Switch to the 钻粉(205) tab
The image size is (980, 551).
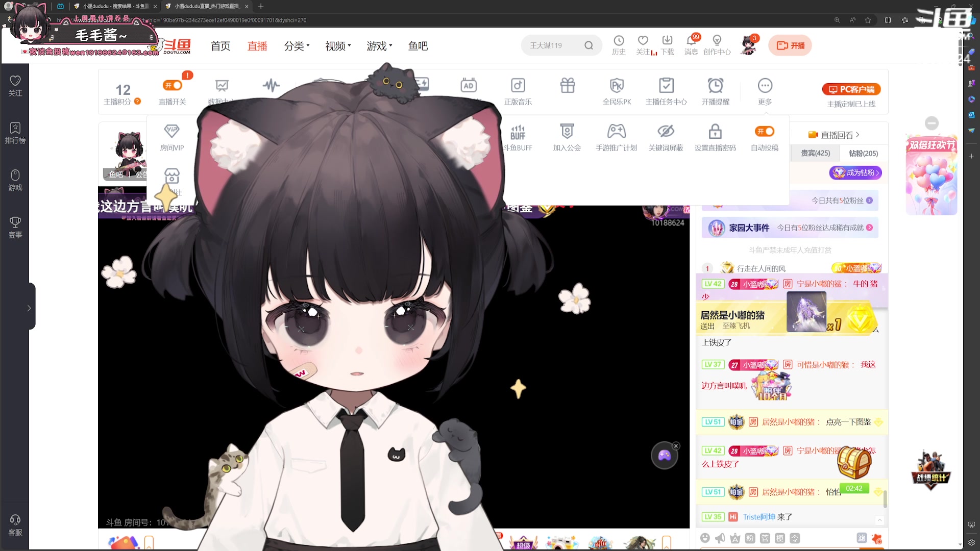pyautogui.click(x=863, y=153)
